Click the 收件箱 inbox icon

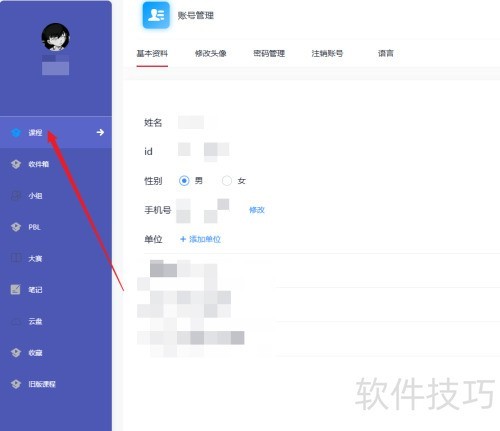tap(16, 164)
